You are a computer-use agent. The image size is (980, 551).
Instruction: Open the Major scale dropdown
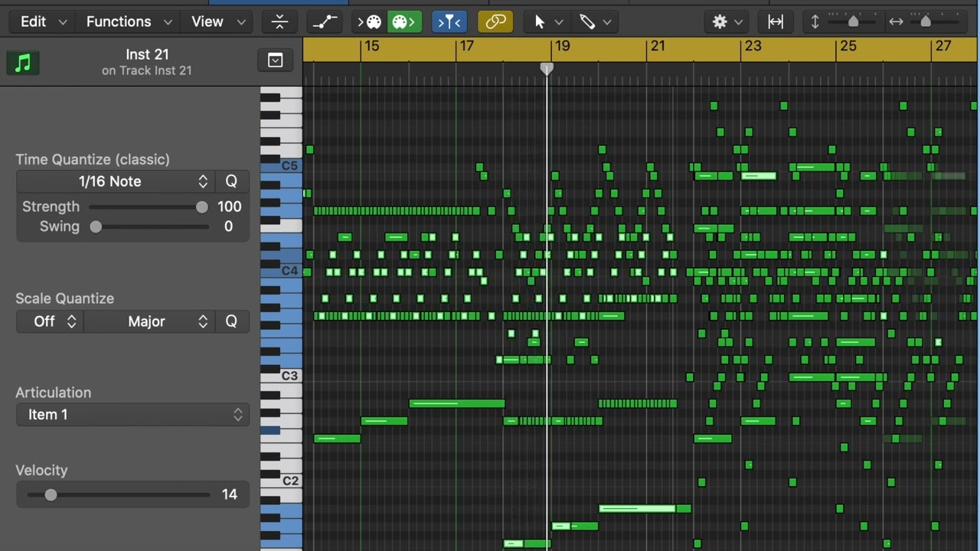[149, 321]
